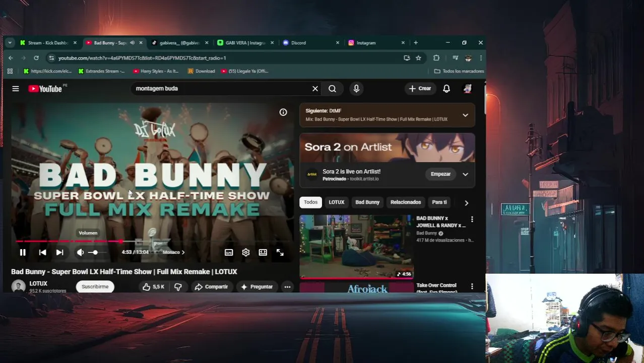This screenshot has height=363, width=644.
Task: Open more actions under the video
Action: pyautogui.click(x=287, y=287)
